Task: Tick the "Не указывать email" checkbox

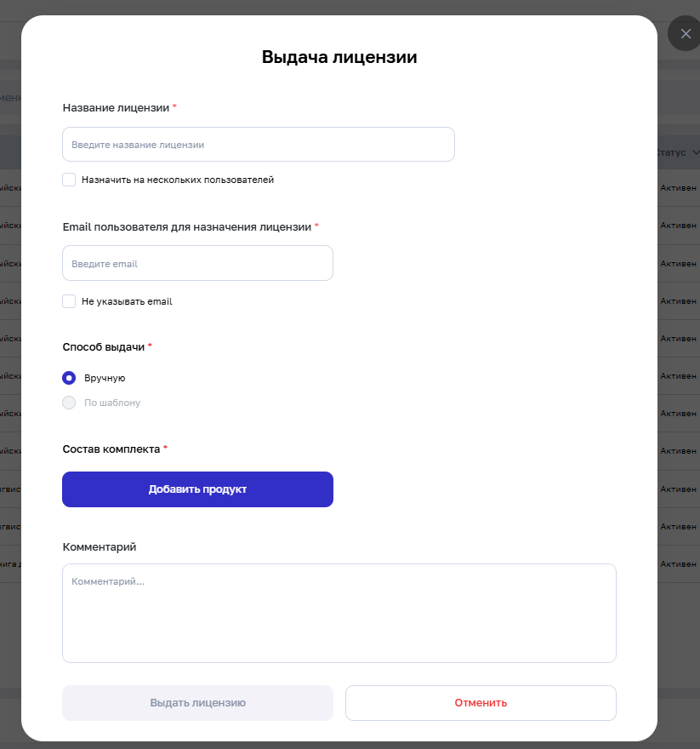Action: (x=70, y=301)
